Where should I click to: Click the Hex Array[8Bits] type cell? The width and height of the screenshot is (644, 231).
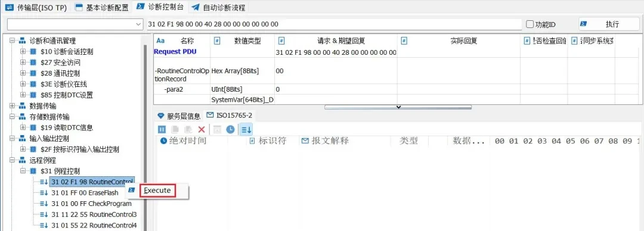[242, 71]
